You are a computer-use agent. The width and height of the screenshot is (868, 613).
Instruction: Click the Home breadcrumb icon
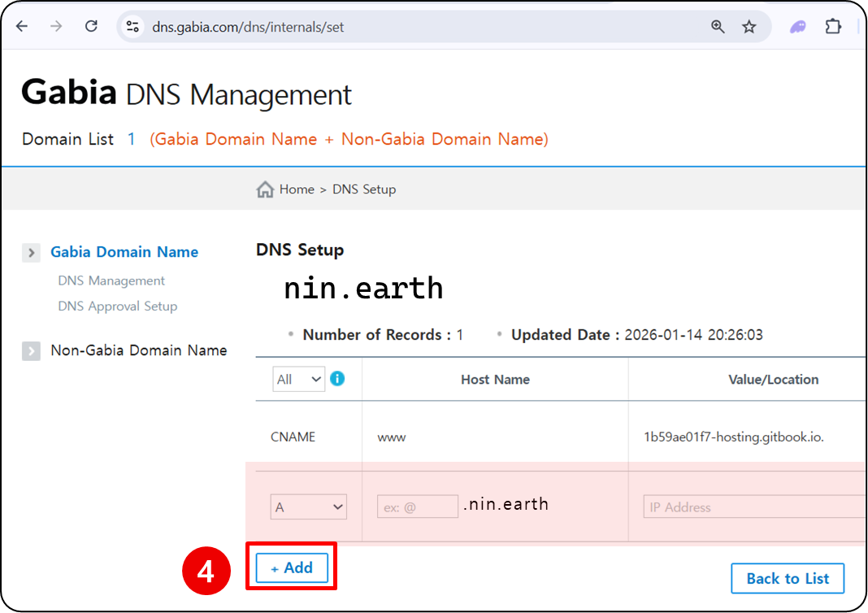(265, 189)
